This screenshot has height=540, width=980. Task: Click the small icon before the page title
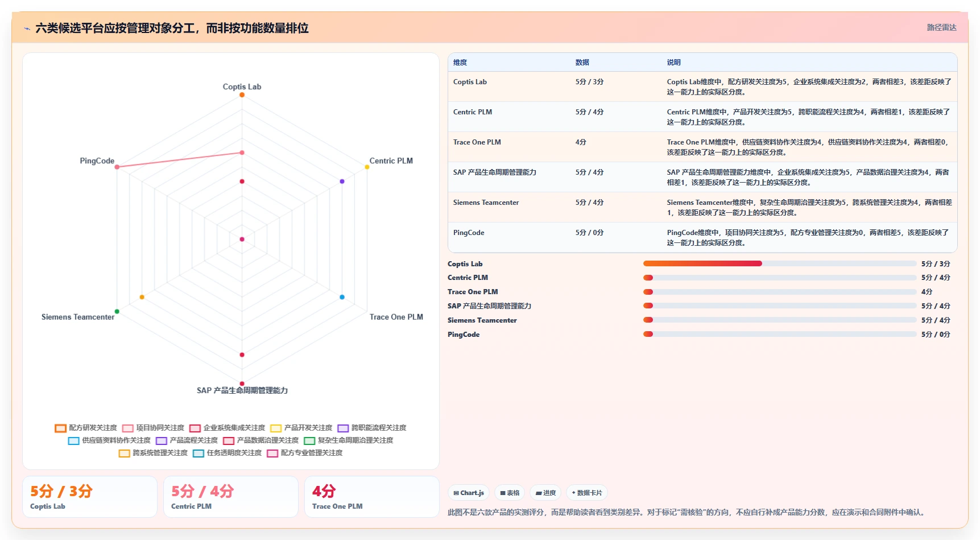click(27, 28)
